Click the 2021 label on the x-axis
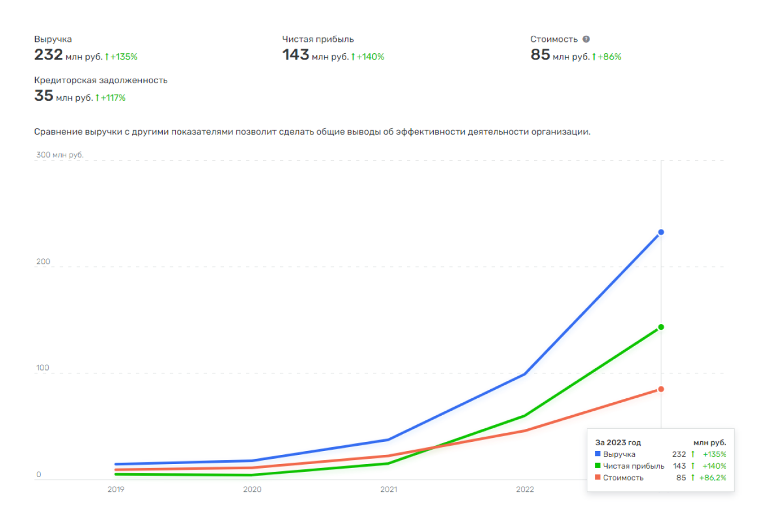771x532 pixels. click(389, 490)
